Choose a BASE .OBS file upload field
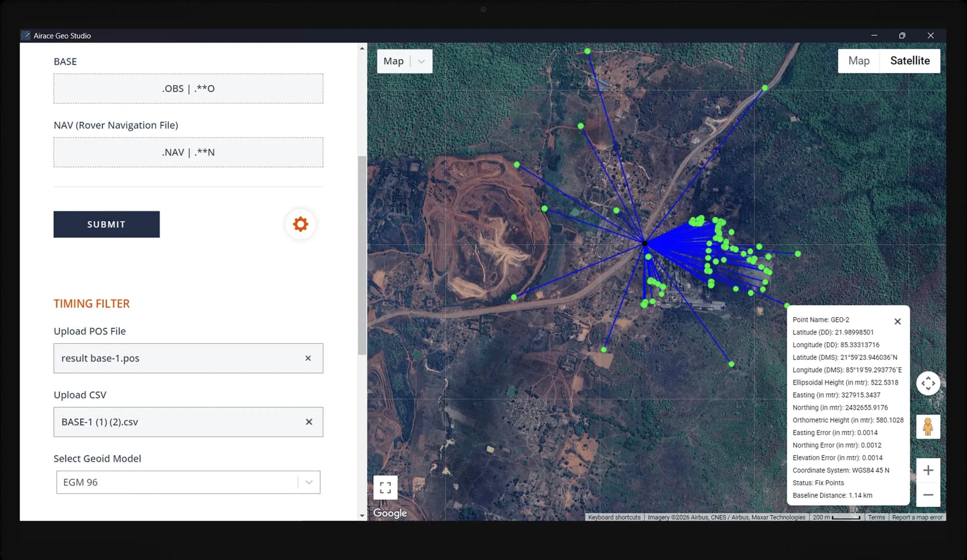The image size is (967, 560). [188, 89]
